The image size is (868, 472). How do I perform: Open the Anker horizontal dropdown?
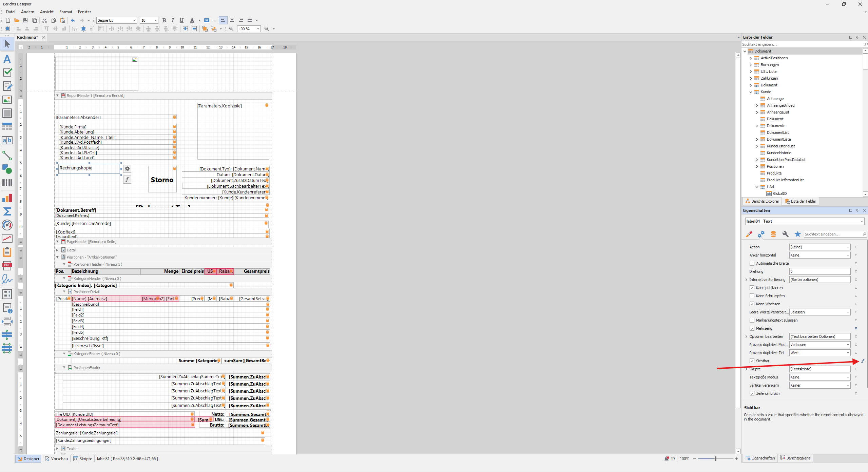[x=848, y=255]
